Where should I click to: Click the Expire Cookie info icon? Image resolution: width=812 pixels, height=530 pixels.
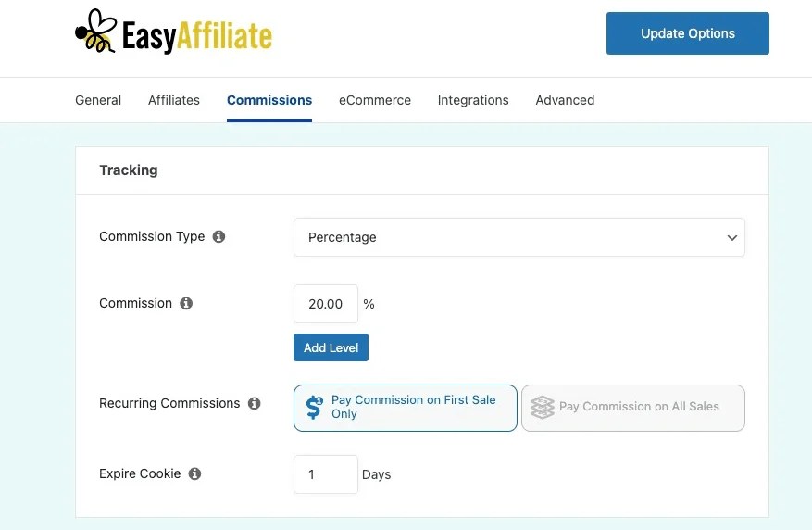point(194,473)
